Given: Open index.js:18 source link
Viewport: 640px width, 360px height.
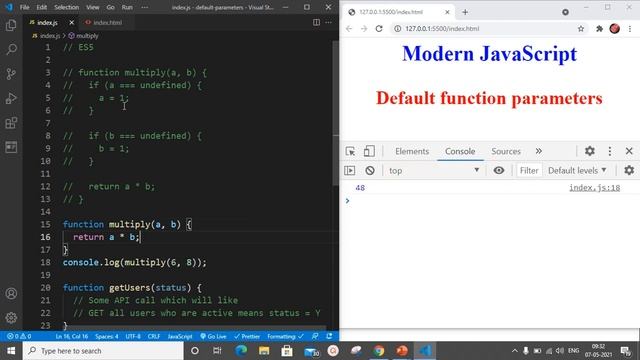Looking at the screenshot, I should [595, 188].
